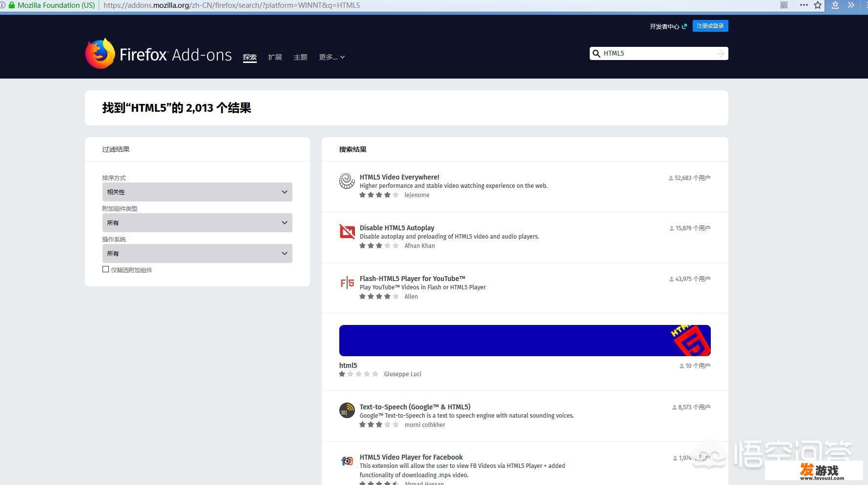Select the 探索 navigation tab

249,57
